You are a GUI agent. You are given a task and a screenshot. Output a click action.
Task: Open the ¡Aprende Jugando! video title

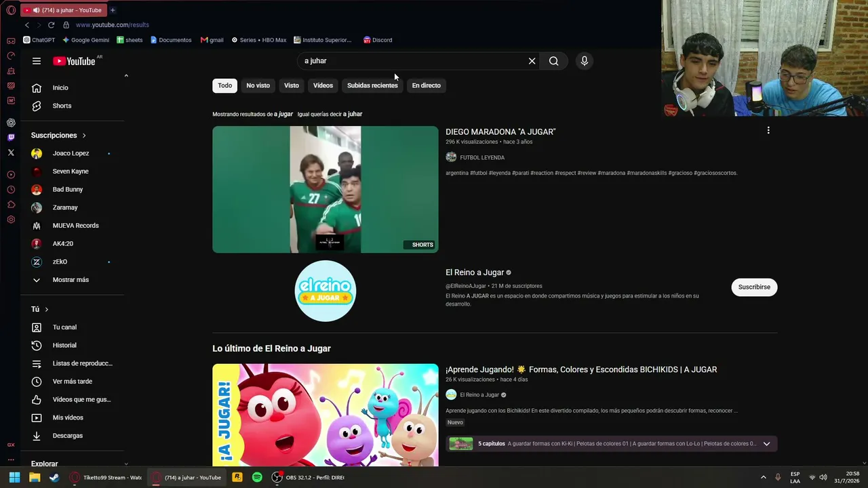(x=581, y=369)
